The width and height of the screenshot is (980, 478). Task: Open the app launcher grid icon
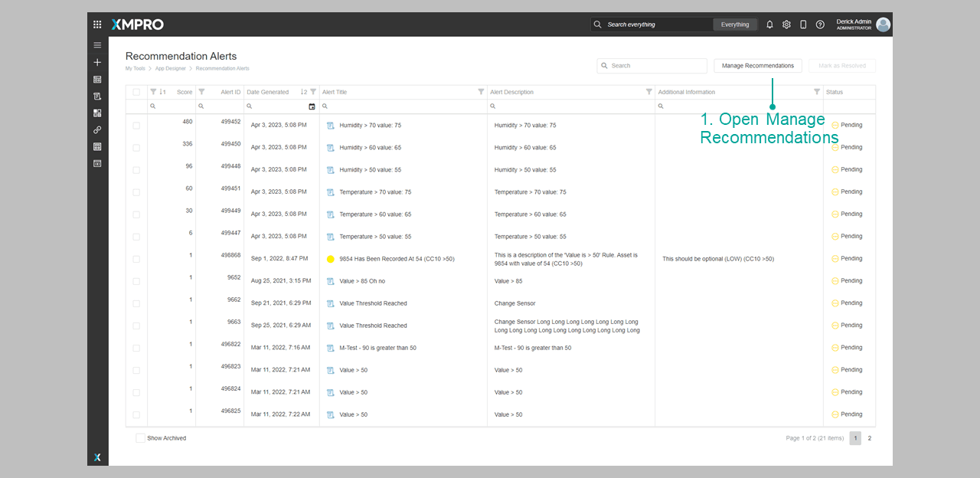coord(97,25)
